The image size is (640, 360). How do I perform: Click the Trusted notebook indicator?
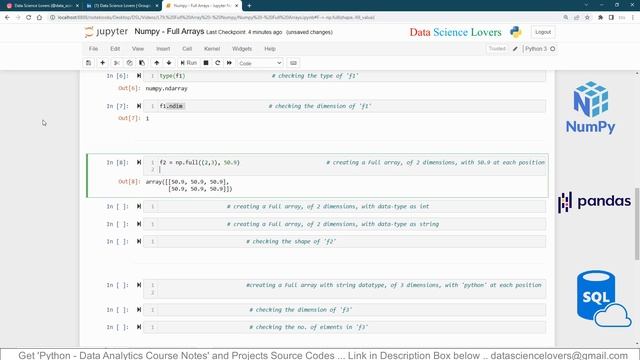pyautogui.click(x=497, y=49)
